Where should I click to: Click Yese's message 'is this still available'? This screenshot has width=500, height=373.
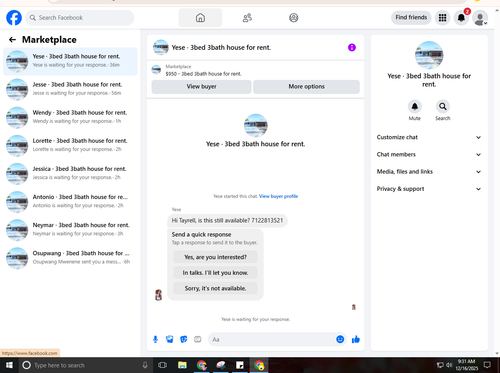pos(227,220)
